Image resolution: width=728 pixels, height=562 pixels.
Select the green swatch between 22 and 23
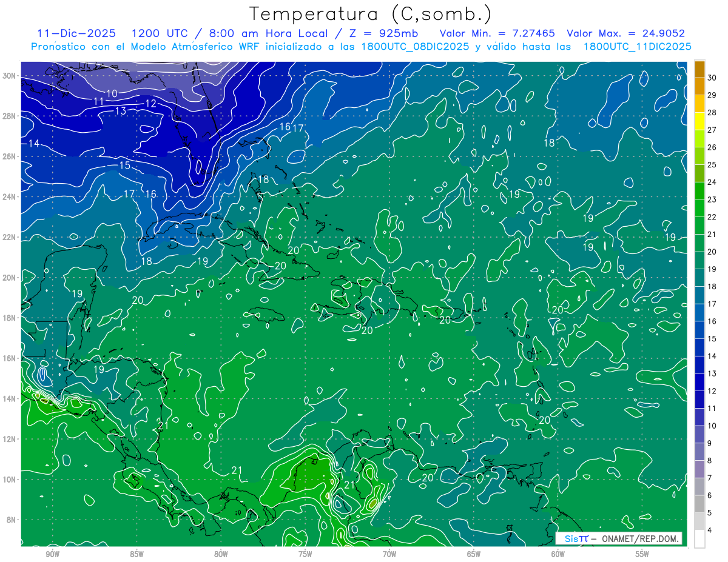(x=699, y=209)
